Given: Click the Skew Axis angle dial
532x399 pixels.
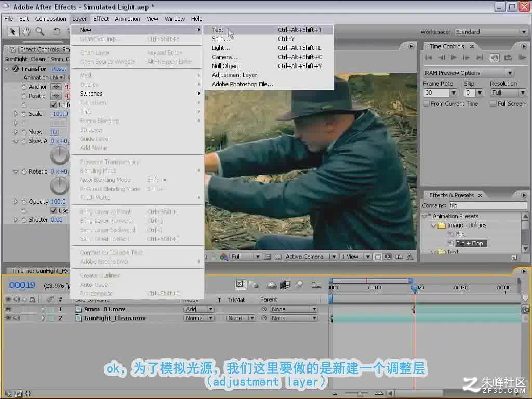Looking at the screenshot, I should coord(60,155).
